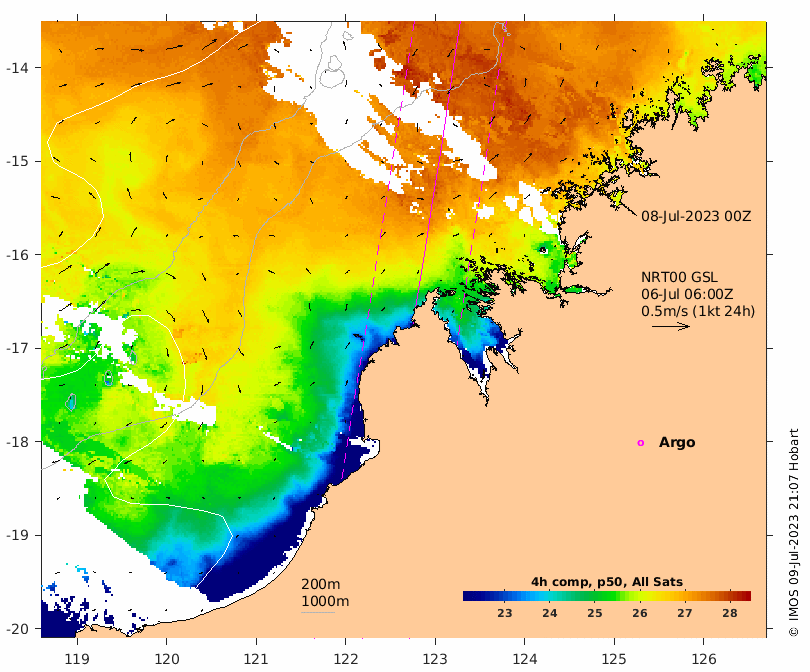Viewport: 810px width, 672px height.
Task: Click the colorbar tick label '27'
Action: pyautogui.click(x=684, y=613)
